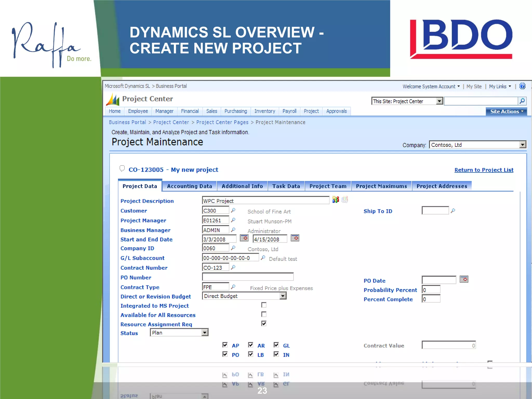The image size is (532, 399).
Task: Expand the Site Actions menu
Action: (x=507, y=111)
